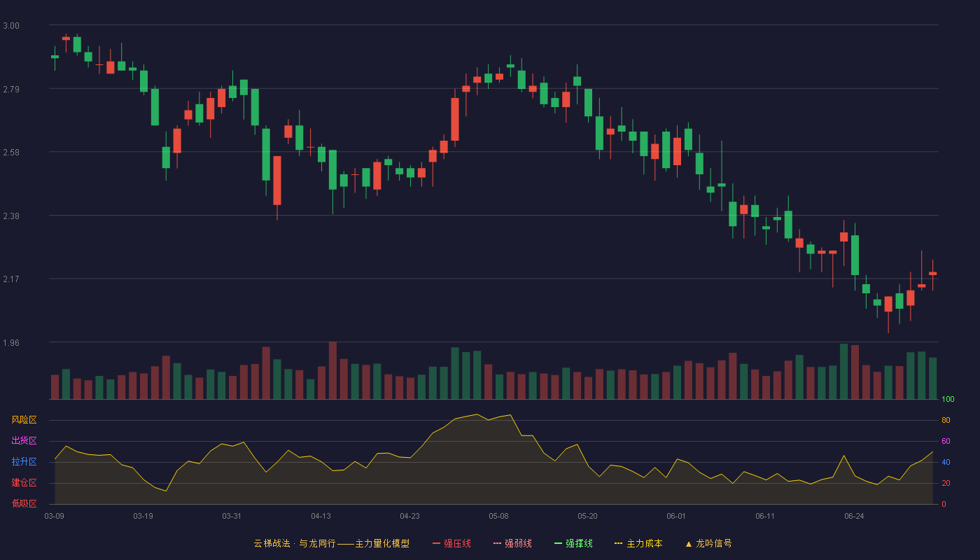Image resolution: width=980 pixels, height=560 pixels.
Task: Click the 低吸区 zone label
Action: click(x=24, y=504)
